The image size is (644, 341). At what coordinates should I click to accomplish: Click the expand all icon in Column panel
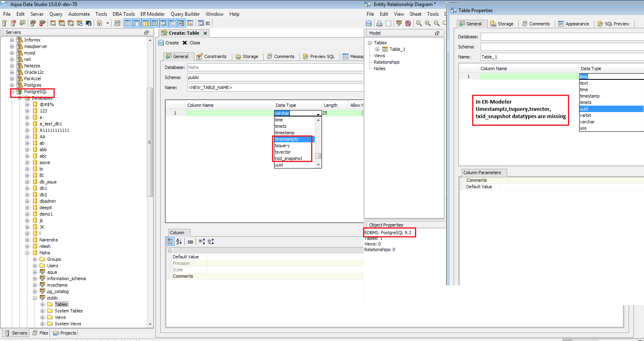point(202,241)
